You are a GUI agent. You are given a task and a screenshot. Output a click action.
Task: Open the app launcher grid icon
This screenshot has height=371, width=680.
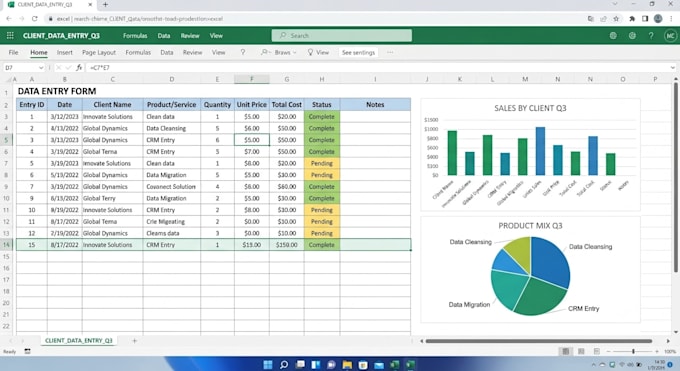(x=10, y=36)
